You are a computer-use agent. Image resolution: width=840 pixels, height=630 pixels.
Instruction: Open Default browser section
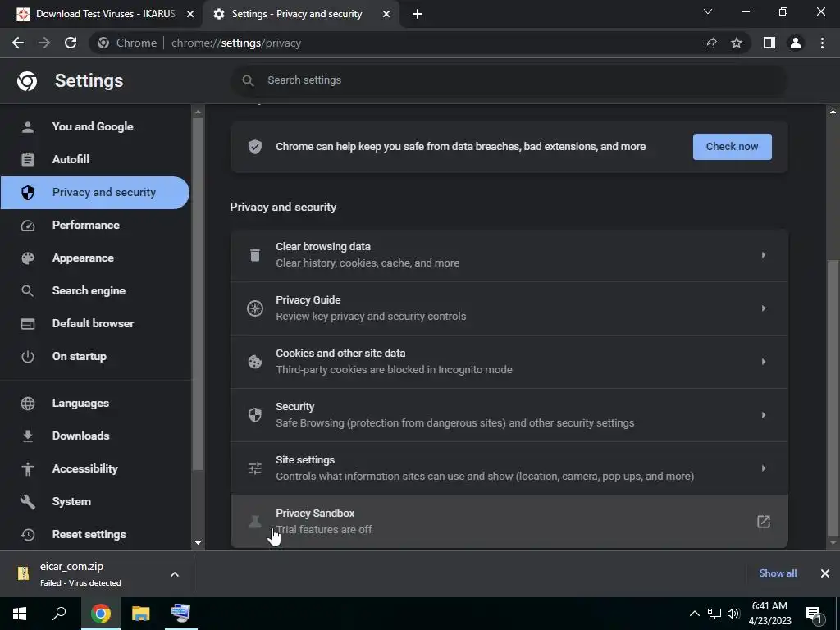(95, 323)
